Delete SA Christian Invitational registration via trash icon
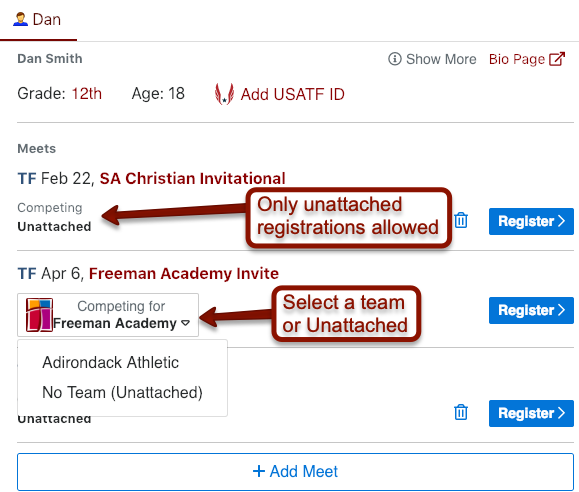This screenshot has width=579, height=492. coord(461,220)
